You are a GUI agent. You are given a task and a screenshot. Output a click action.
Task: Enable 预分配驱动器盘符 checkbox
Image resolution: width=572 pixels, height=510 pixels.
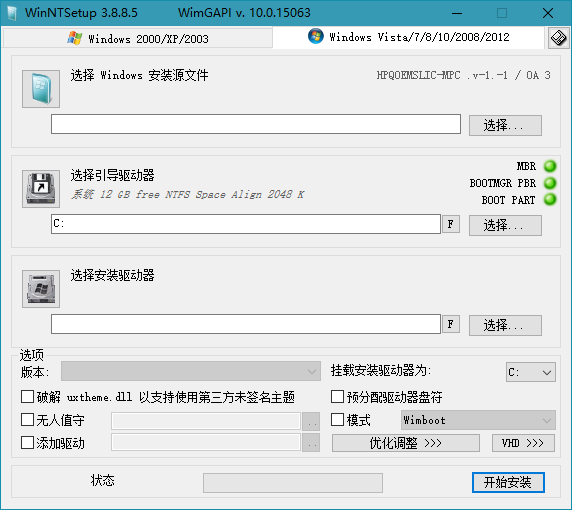pyautogui.click(x=337, y=397)
